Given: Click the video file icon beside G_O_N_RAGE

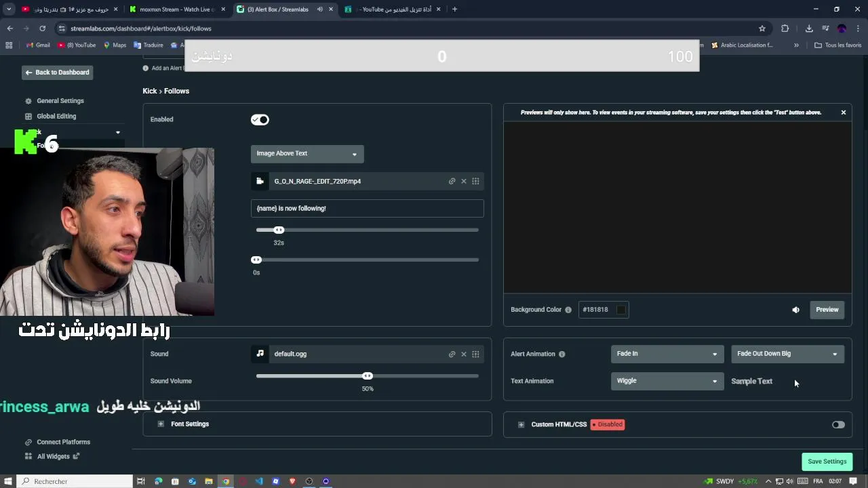Looking at the screenshot, I should 260,181.
